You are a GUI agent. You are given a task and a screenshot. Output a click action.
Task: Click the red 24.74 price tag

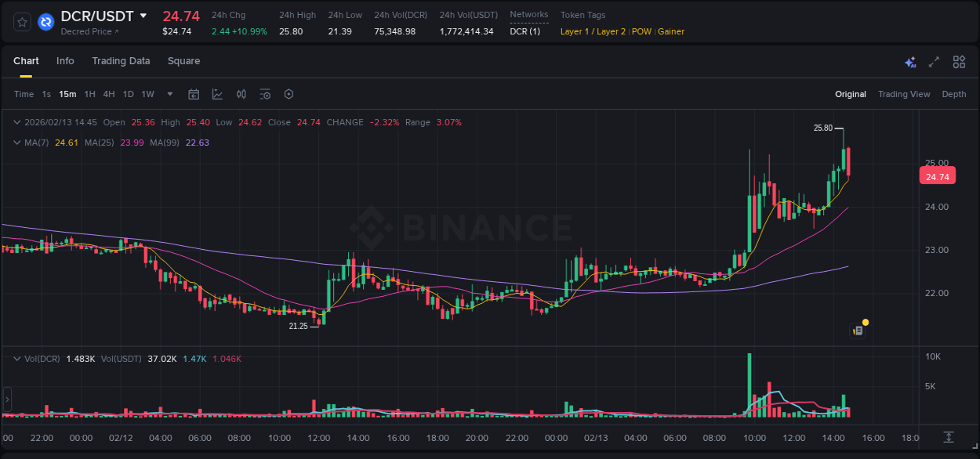click(x=938, y=176)
